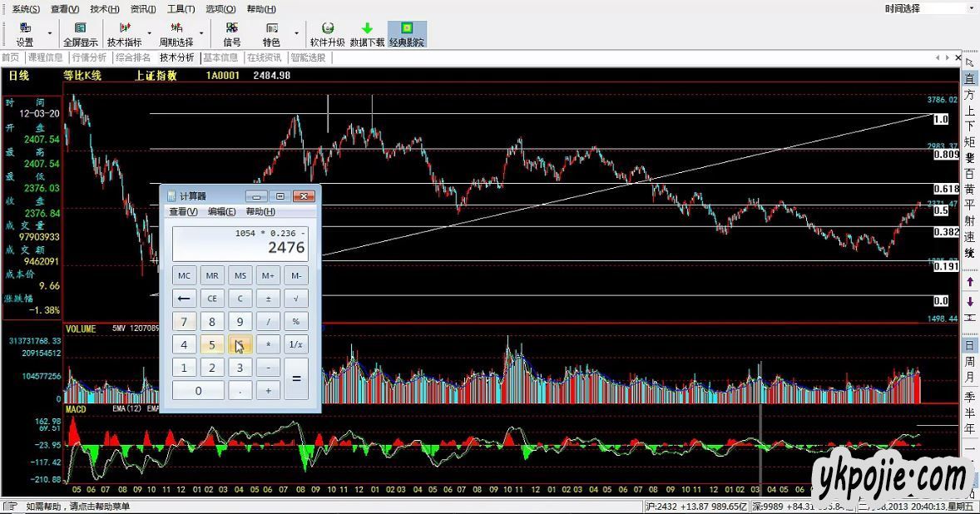This screenshot has height=514, width=980.
Task: Open the 经典影院 classic cinema icon
Action: pyautogui.click(x=407, y=34)
